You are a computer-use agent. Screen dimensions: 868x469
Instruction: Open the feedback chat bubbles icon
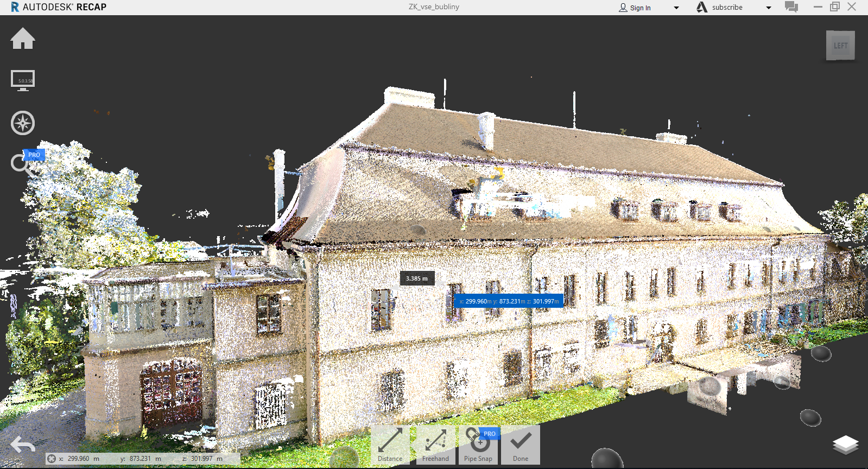pos(791,7)
